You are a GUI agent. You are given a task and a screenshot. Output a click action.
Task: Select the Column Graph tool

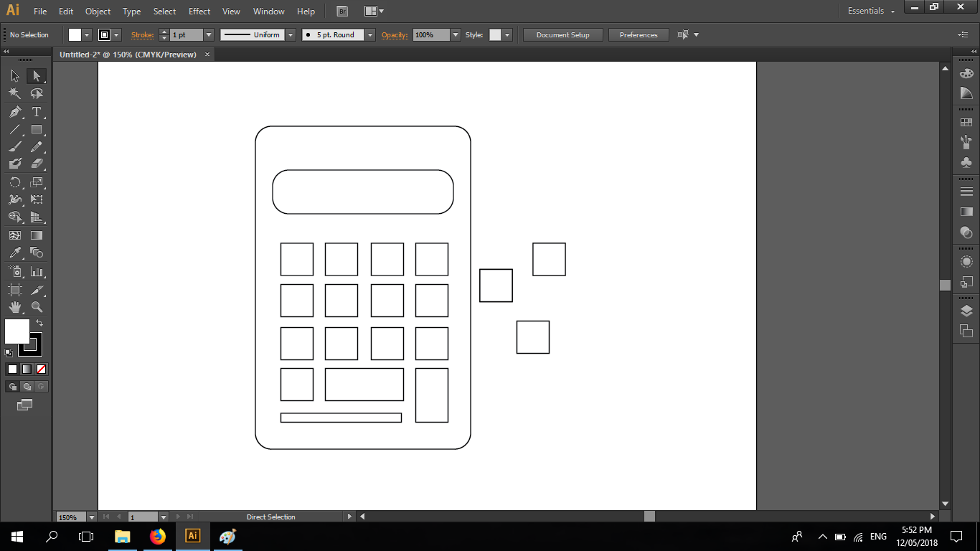37,272
